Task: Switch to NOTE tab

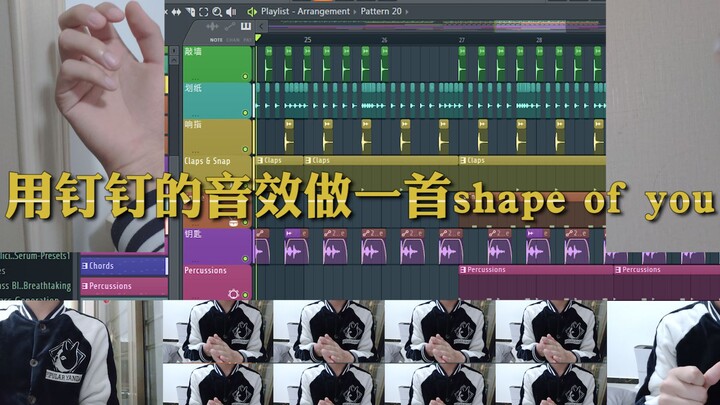Action: 216,40
